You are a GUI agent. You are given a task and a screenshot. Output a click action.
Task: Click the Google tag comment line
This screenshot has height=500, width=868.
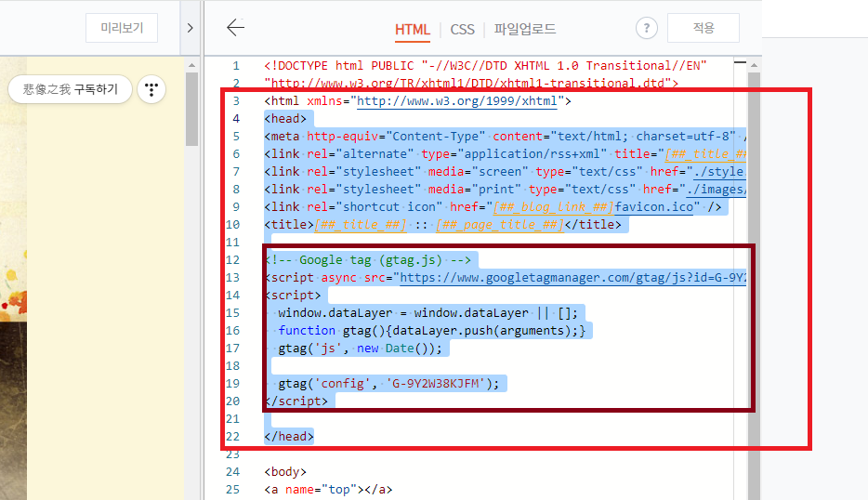pos(368,260)
